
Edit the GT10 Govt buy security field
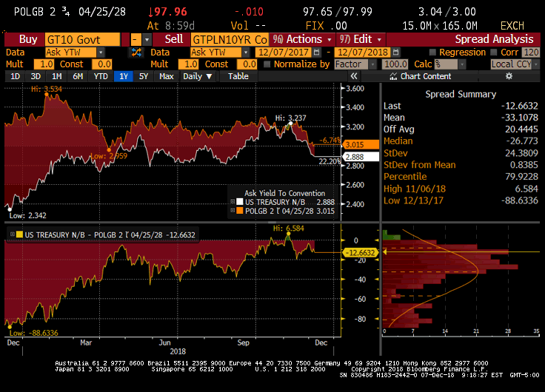[x=83, y=40]
